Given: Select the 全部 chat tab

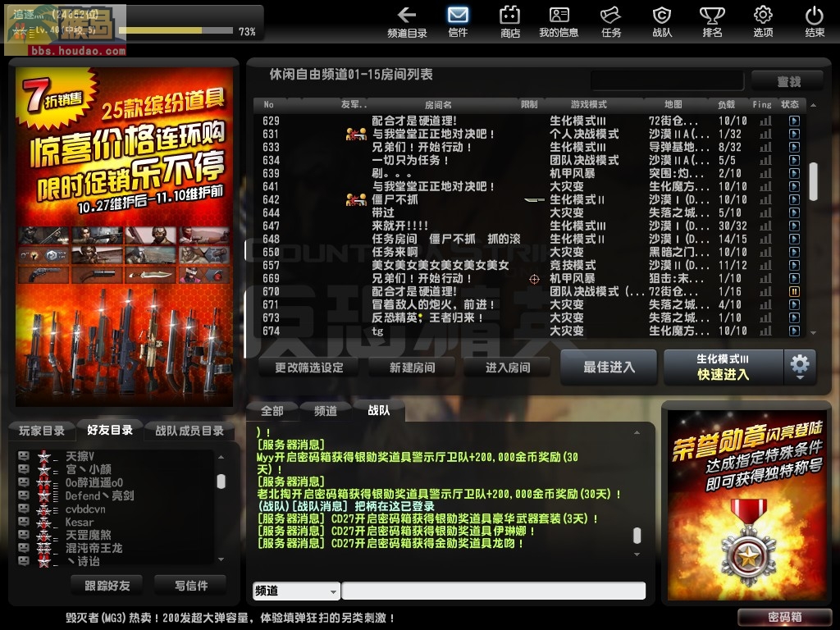Looking at the screenshot, I should (x=272, y=411).
